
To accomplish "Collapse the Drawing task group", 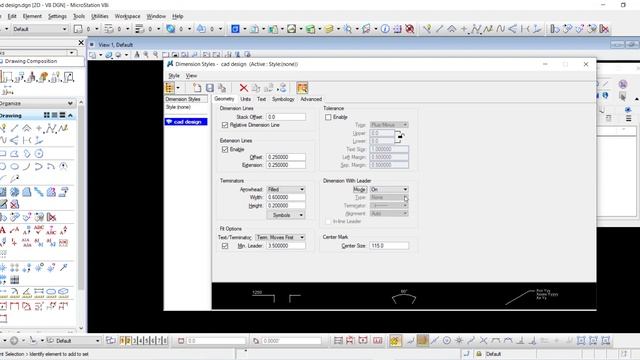I will 70,116.
